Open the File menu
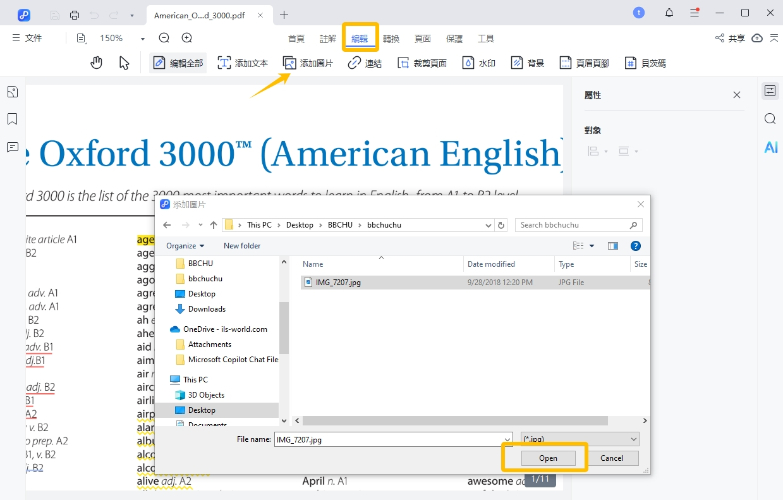Viewport: 783px width, 500px height. point(27,38)
